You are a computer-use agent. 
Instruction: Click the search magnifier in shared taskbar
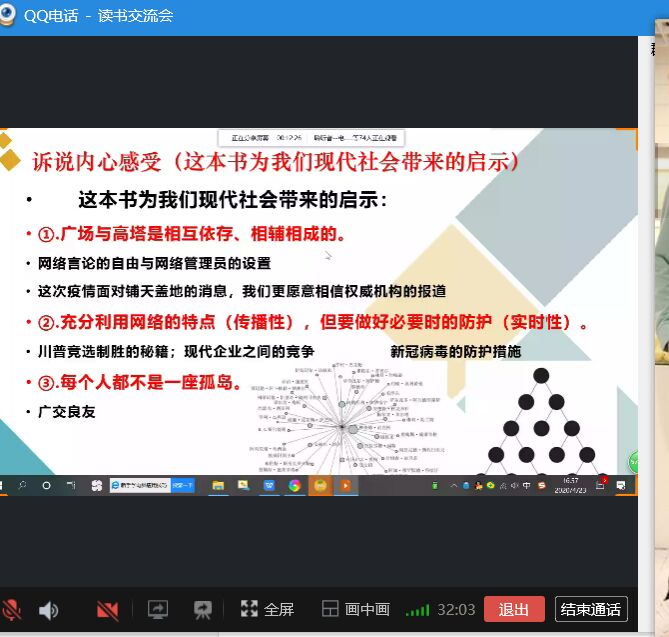tap(22, 485)
